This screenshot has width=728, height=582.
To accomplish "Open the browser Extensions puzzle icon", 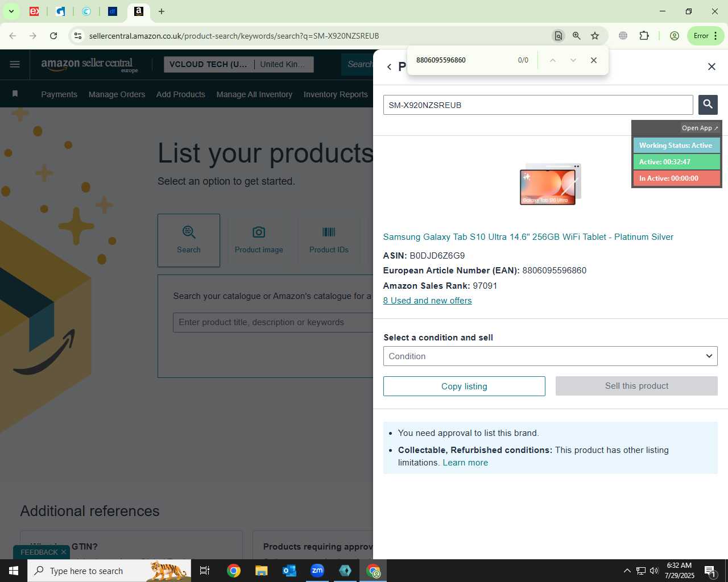I will coord(644,36).
